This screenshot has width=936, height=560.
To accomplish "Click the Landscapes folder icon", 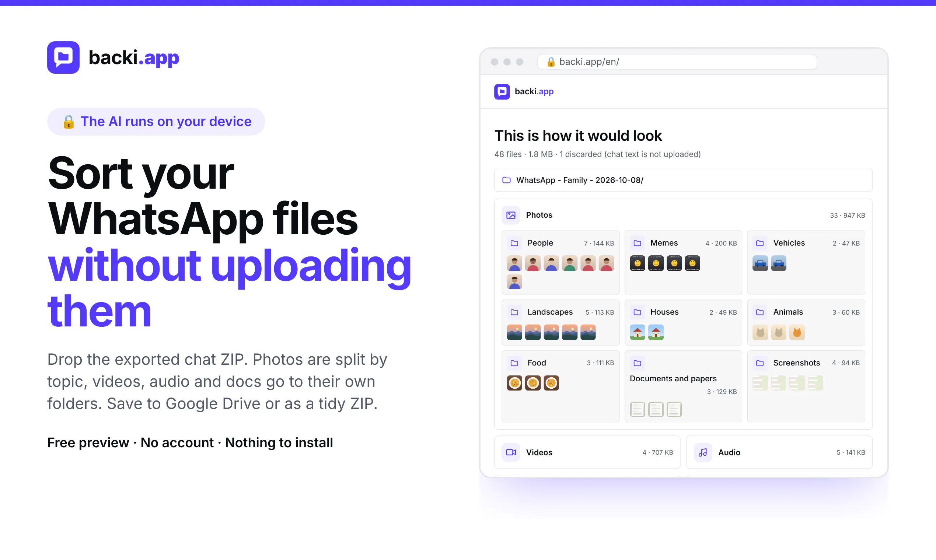I will pos(514,312).
